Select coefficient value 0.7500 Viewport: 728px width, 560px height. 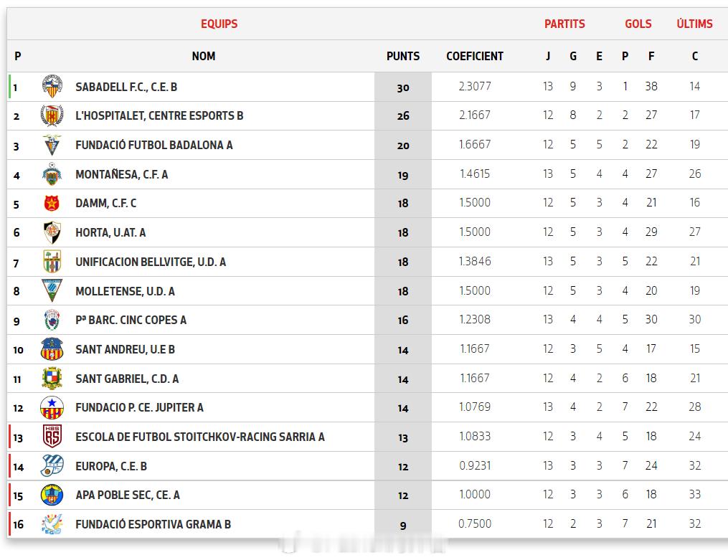click(x=475, y=524)
